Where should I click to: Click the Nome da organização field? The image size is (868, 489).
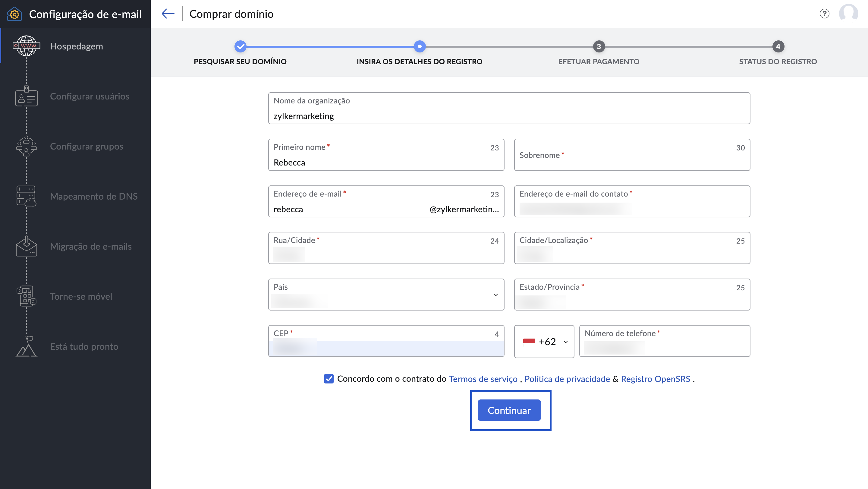pos(509,108)
